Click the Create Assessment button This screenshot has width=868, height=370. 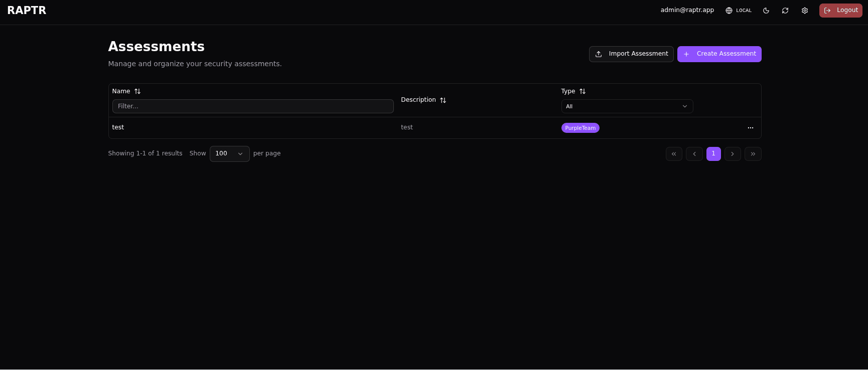(719, 54)
